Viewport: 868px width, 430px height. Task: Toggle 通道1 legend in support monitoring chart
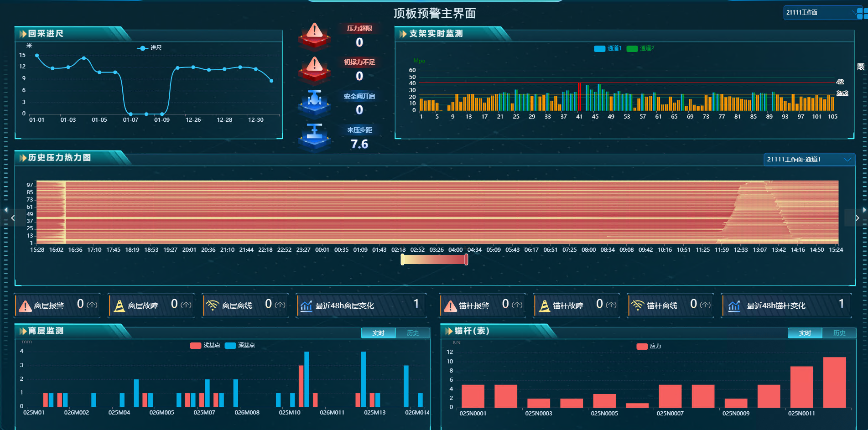coord(608,48)
